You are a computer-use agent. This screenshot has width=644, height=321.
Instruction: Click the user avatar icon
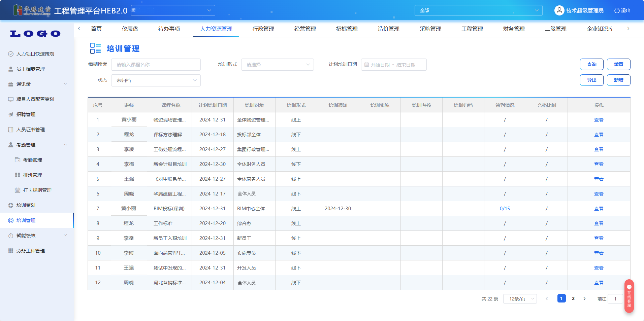click(559, 10)
